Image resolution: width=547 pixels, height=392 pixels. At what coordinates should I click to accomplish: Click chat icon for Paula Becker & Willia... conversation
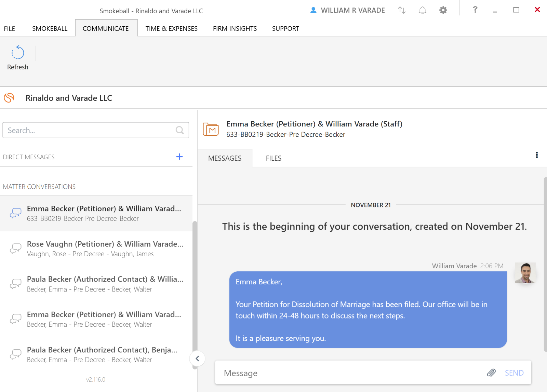[x=15, y=284]
